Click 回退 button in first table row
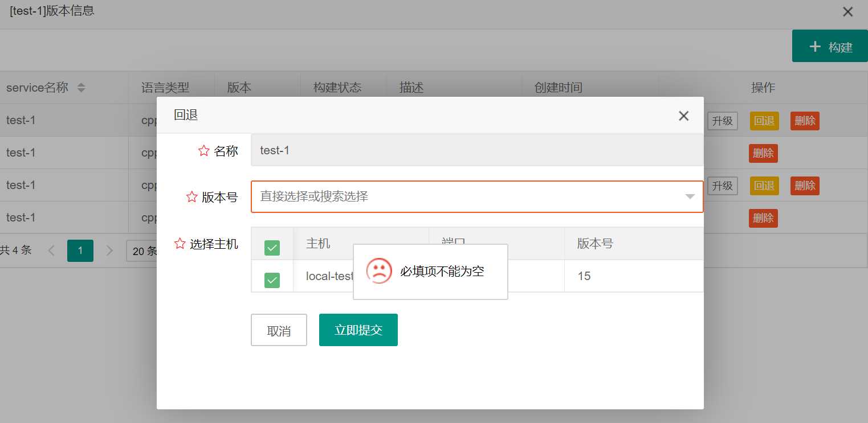The height and width of the screenshot is (423, 868). pos(764,121)
